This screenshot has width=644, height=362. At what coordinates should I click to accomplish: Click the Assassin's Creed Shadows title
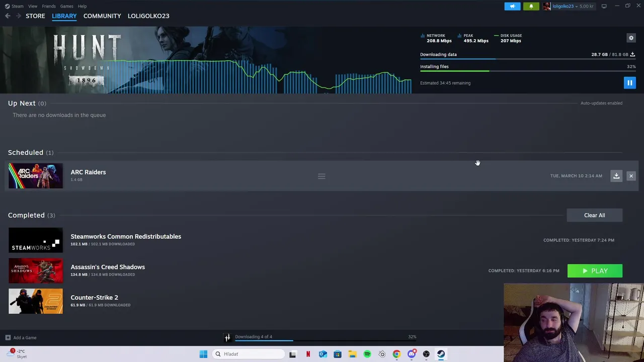(x=108, y=267)
